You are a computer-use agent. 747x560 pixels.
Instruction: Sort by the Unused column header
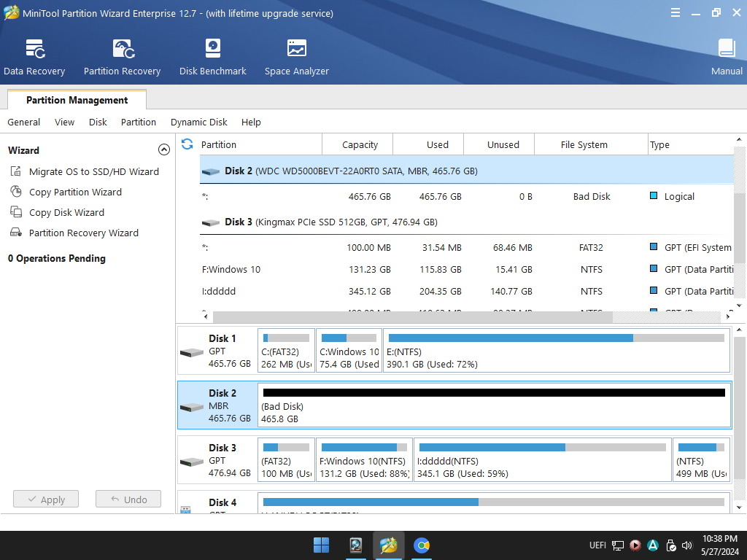[x=499, y=144]
